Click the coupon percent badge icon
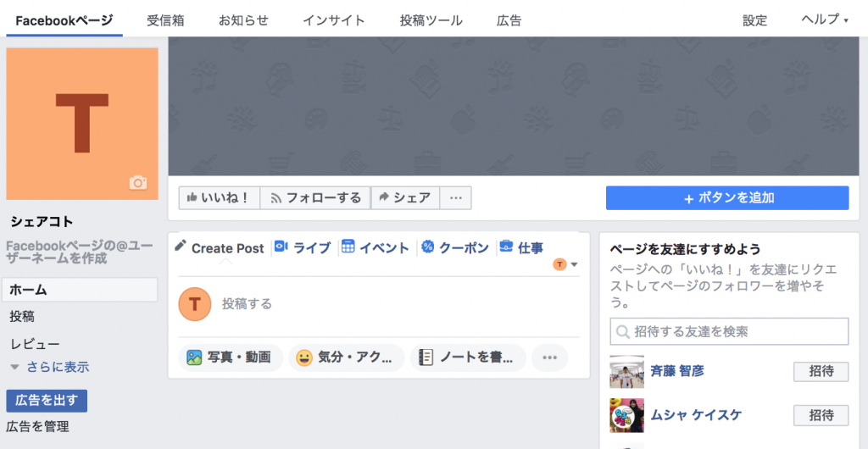The width and height of the screenshot is (868, 449). click(x=427, y=247)
